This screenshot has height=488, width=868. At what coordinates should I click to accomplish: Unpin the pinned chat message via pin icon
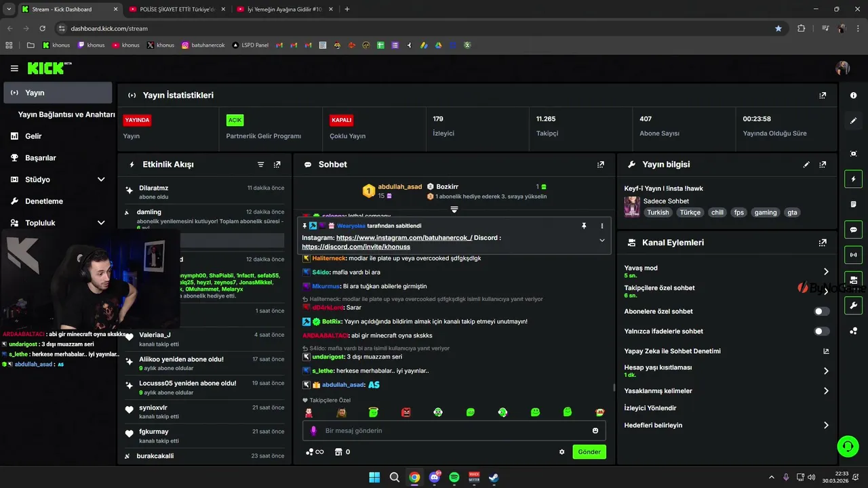point(584,226)
